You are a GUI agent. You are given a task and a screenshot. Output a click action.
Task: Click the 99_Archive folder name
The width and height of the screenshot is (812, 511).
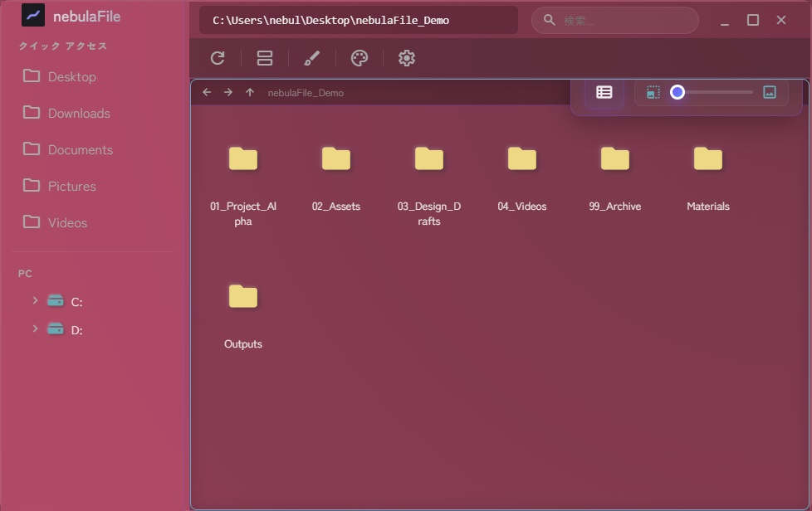[614, 207]
